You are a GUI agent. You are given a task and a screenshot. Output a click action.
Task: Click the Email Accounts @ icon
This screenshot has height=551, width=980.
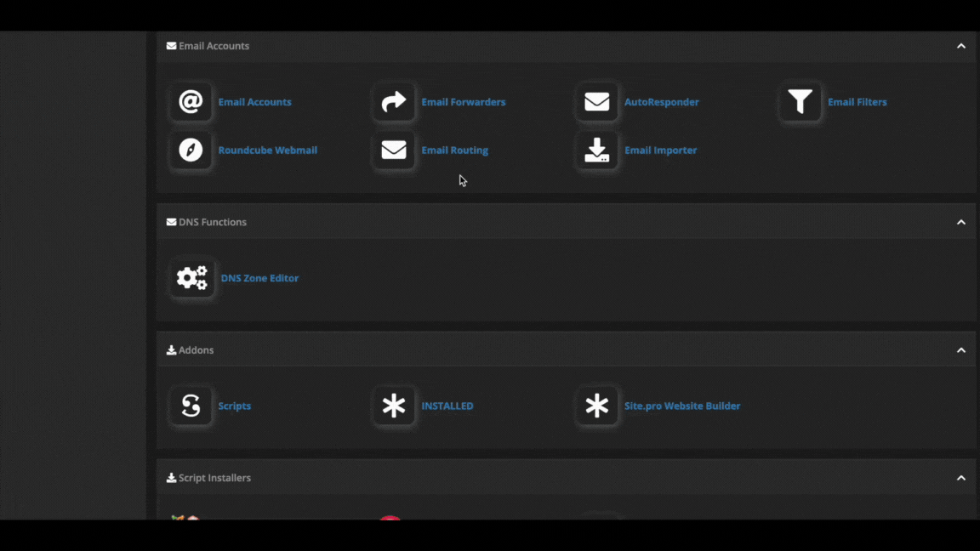[191, 102]
